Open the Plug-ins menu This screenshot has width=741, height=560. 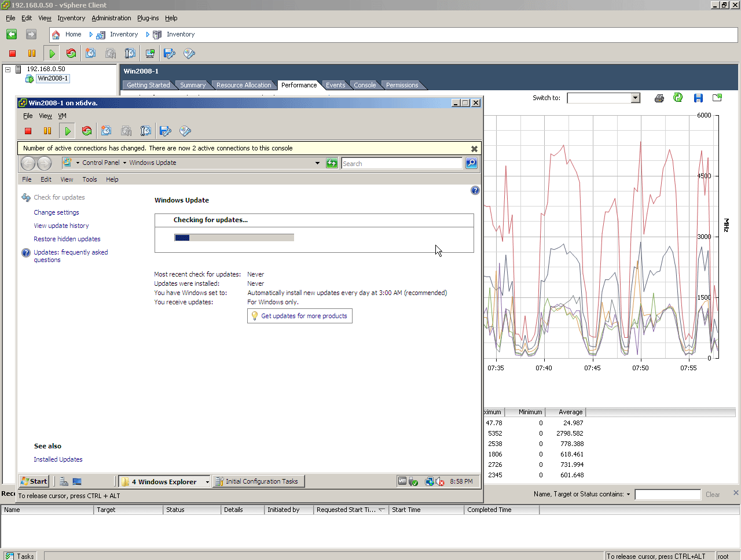[x=148, y=18]
